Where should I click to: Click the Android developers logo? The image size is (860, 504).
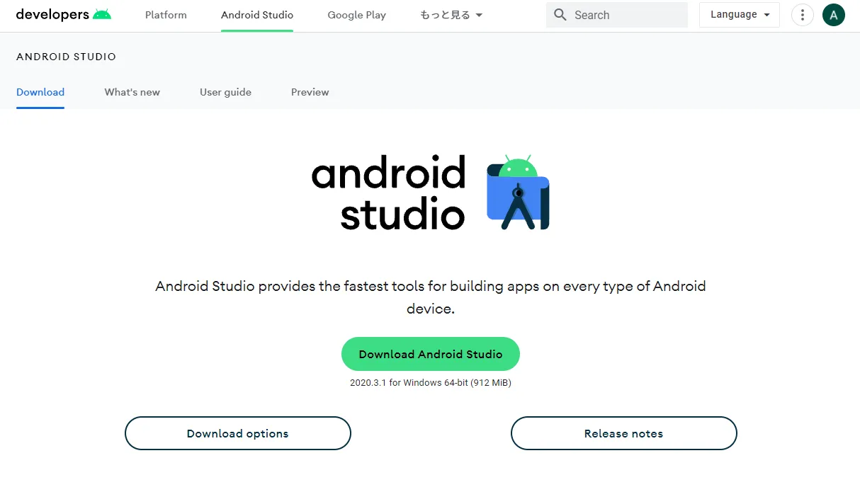coord(64,15)
